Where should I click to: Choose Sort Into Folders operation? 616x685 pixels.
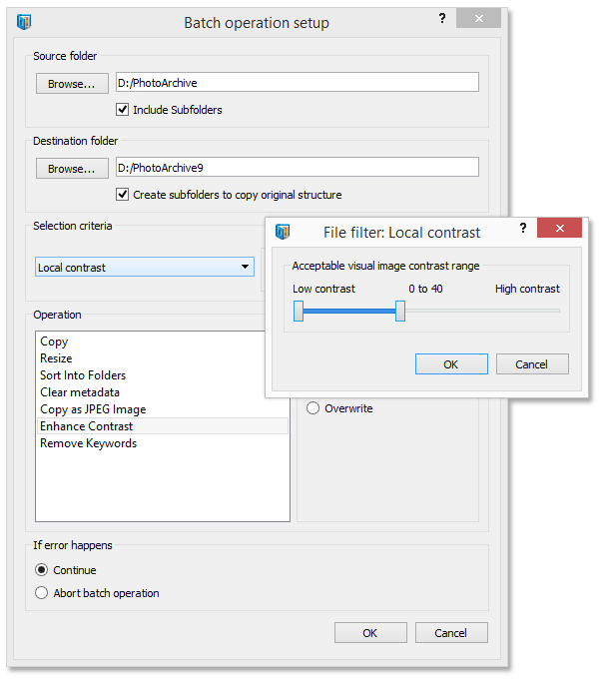tap(163, 375)
